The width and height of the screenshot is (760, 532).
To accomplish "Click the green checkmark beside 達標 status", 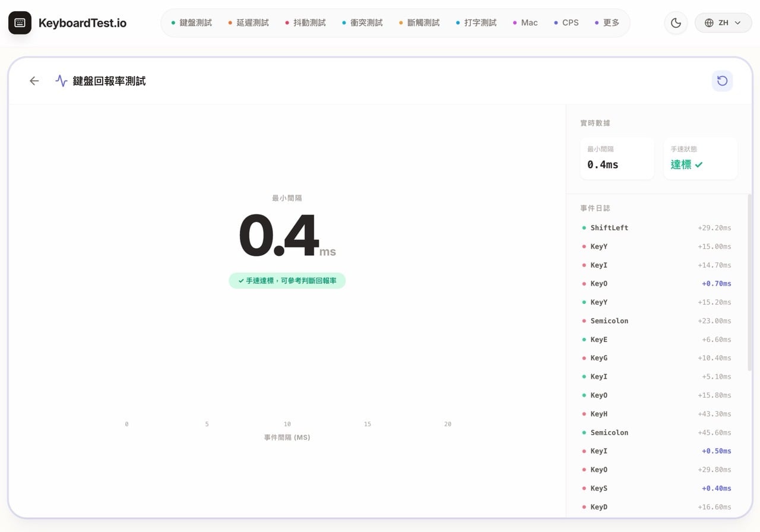I will tap(700, 165).
